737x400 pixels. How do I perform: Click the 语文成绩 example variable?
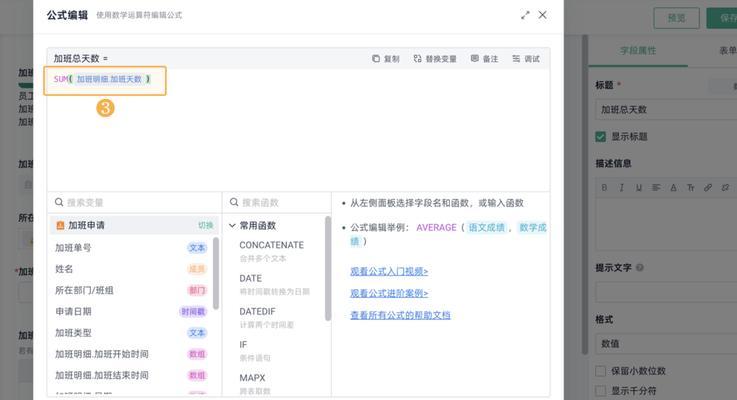click(486, 227)
